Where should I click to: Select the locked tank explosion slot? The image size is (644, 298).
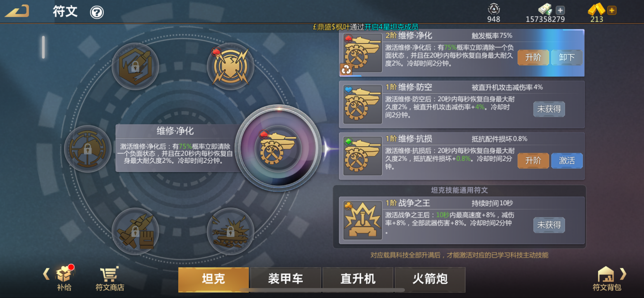230,231
